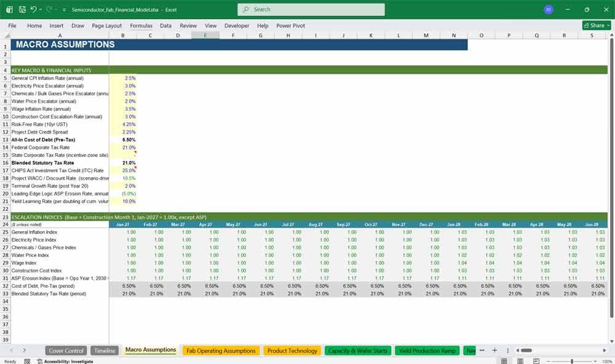Switch to Page Layout view icon

pyautogui.click(x=520, y=362)
